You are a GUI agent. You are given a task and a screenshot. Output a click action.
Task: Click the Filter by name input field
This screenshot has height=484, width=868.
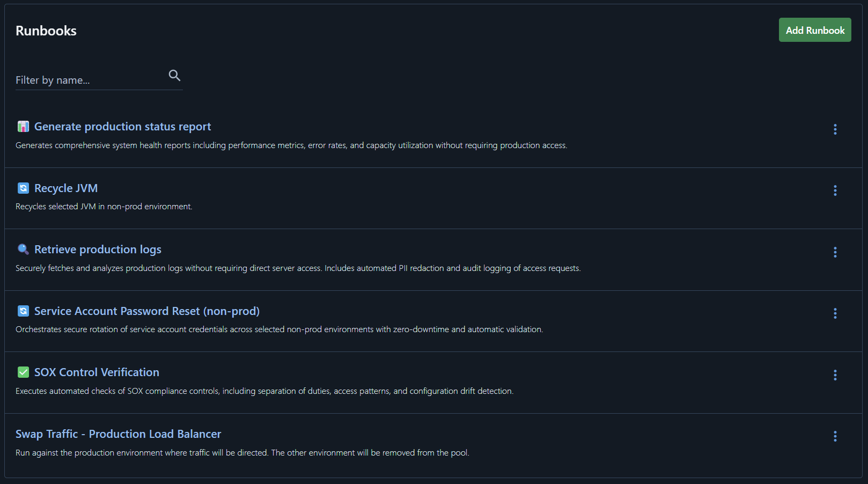(80, 79)
